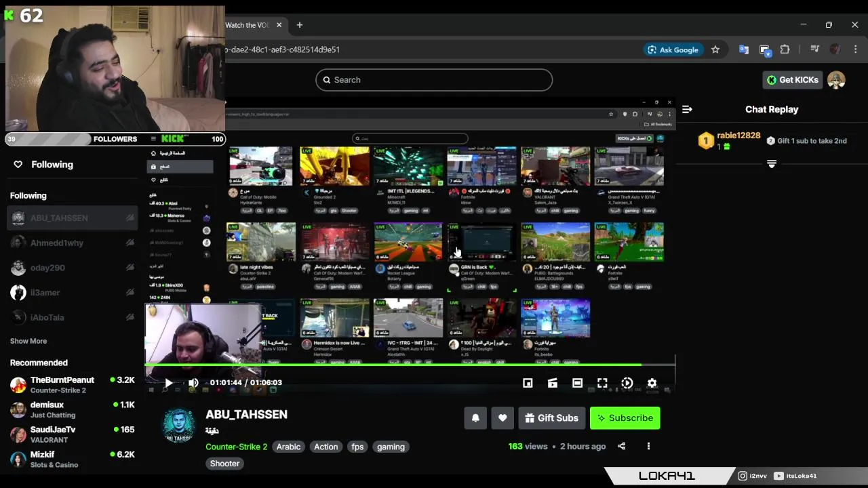
Task: Click the Shooter tag
Action: (x=224, y=464)
